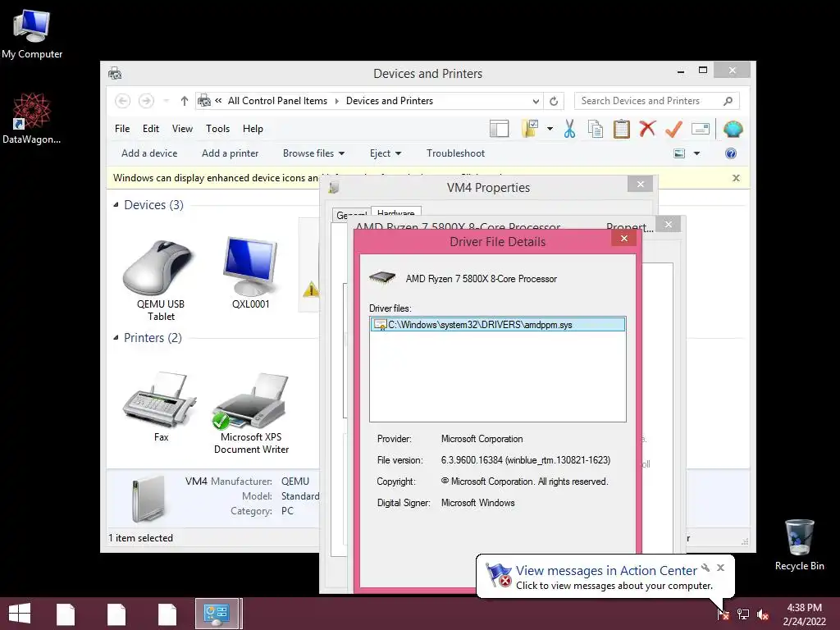Open Classic Shell settings seashell icon
The height and width of the screenshot is (630, 840).
733,129
